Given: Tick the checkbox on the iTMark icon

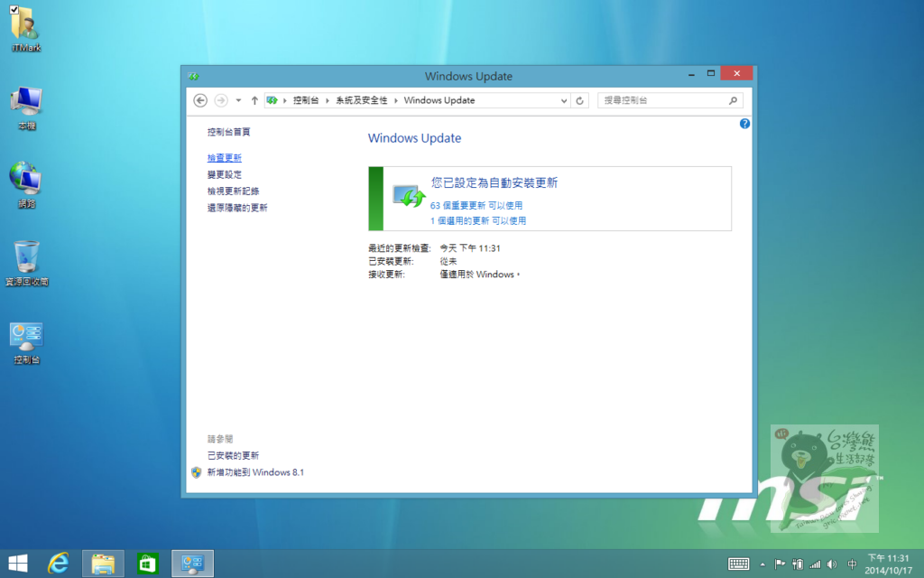Looking at the screenshot, I should (x=14, y=9).
